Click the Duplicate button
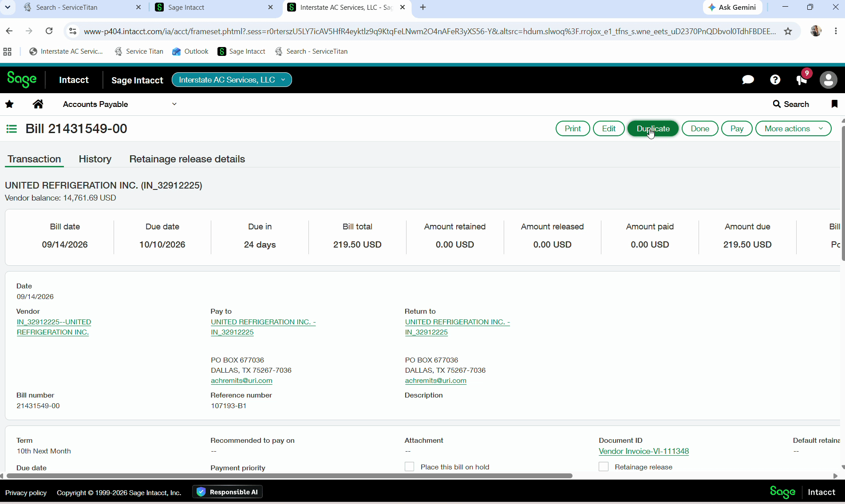This screenshot has height=504, width=845. point(653,129)
